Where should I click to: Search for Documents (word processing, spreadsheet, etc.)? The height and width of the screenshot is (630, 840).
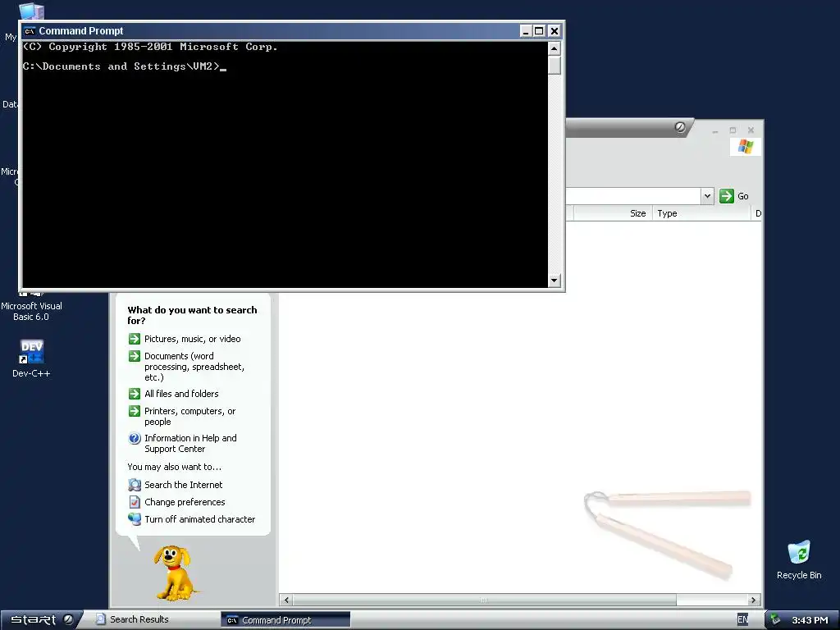coord(194,367)
